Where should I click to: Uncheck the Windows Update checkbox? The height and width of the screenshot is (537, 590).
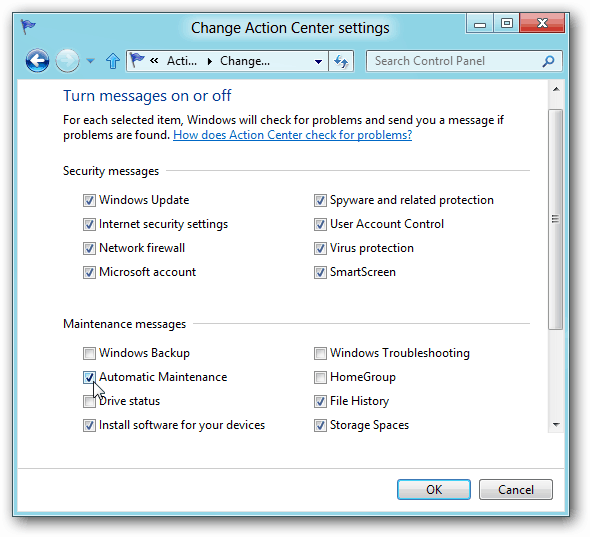[x=89, y=200]
